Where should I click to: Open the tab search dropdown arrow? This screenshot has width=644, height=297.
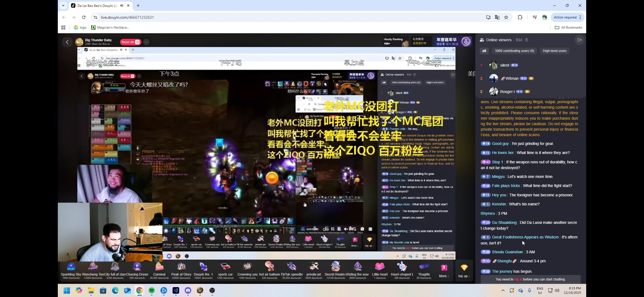(63, 5)
